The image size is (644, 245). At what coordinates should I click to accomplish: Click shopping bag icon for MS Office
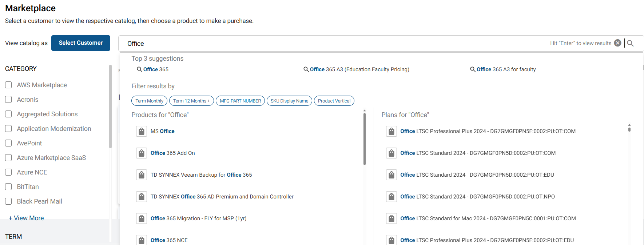pos(142,131)
